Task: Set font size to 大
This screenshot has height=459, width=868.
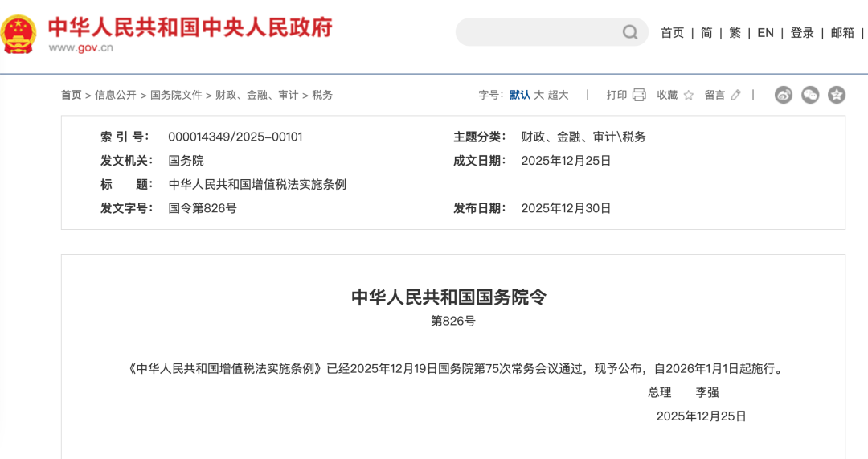Action: [x=539, y=95]
